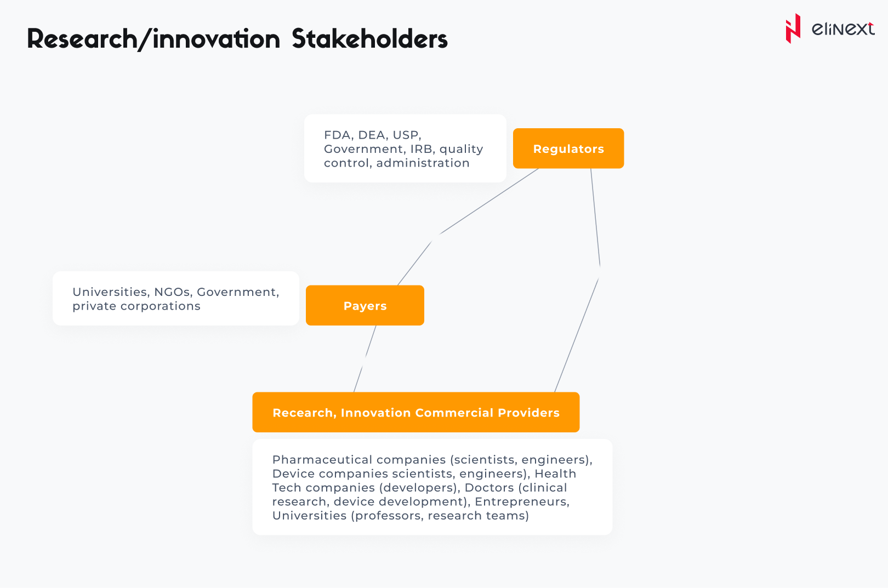Click the Elinext wordmark text
Image resolution: width=888 pixels, height=588 pixels.
(843, 28)
